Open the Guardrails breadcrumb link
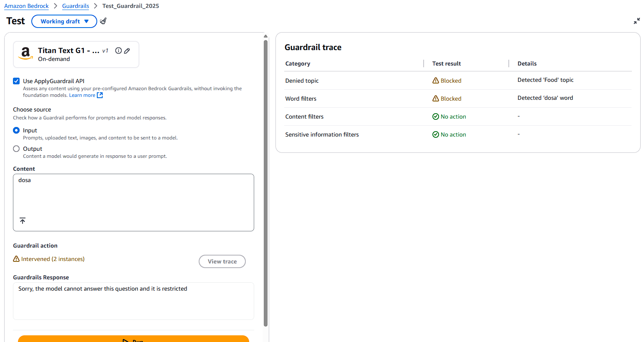 (76, 6)
